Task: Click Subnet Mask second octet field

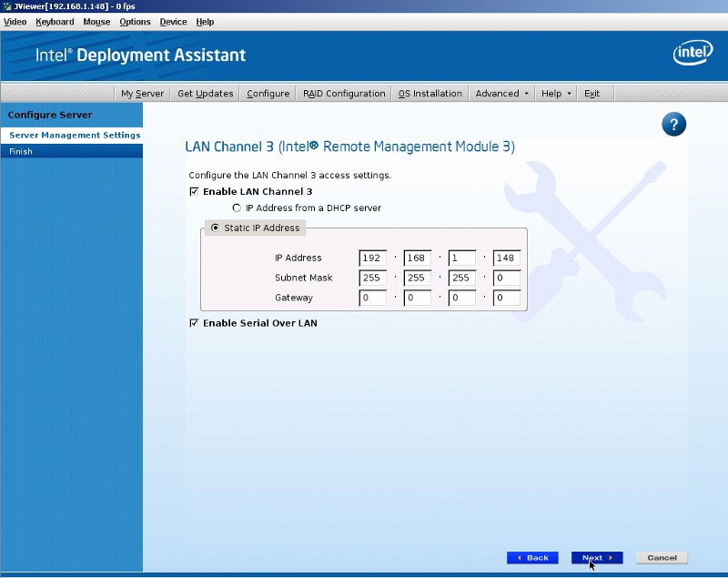Action: tap(418, 278)
